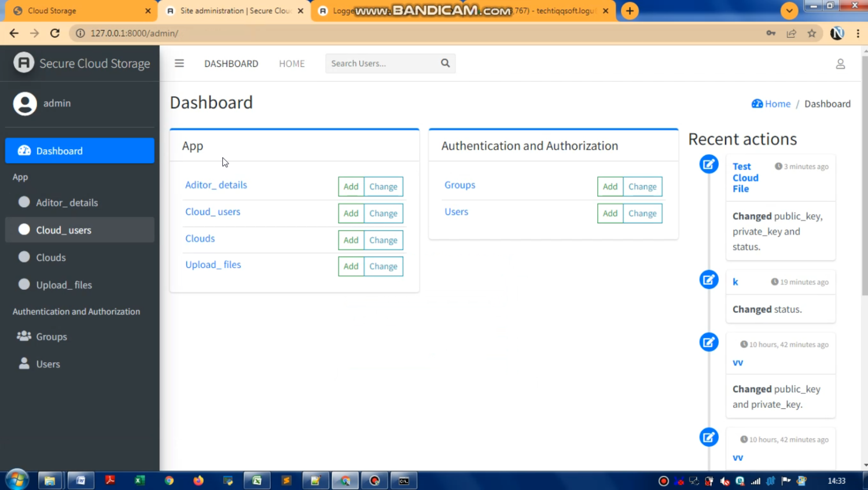
Task: Select Clouds in the left sidebar
Action: [x=51, y=257]
